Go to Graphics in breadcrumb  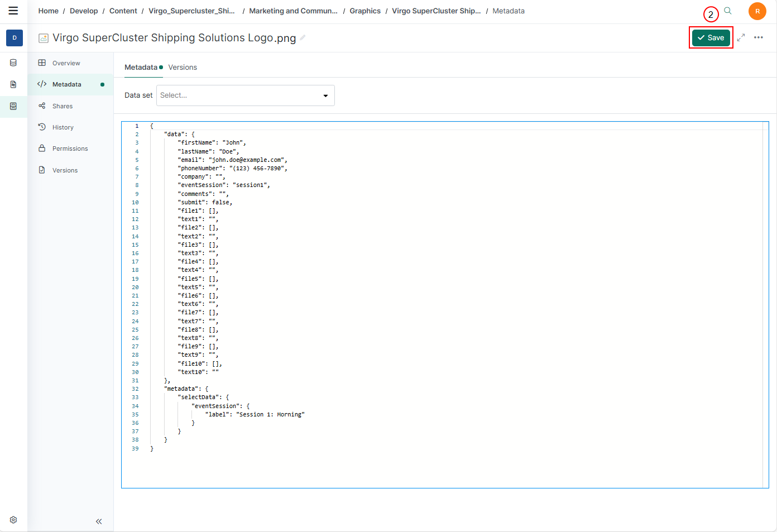365,11
